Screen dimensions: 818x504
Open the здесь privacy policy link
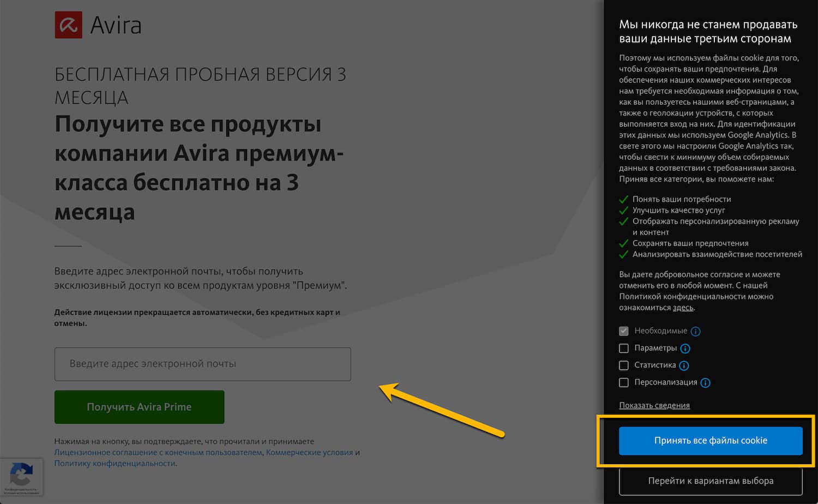pyautogui.click(x=683, y=308)
